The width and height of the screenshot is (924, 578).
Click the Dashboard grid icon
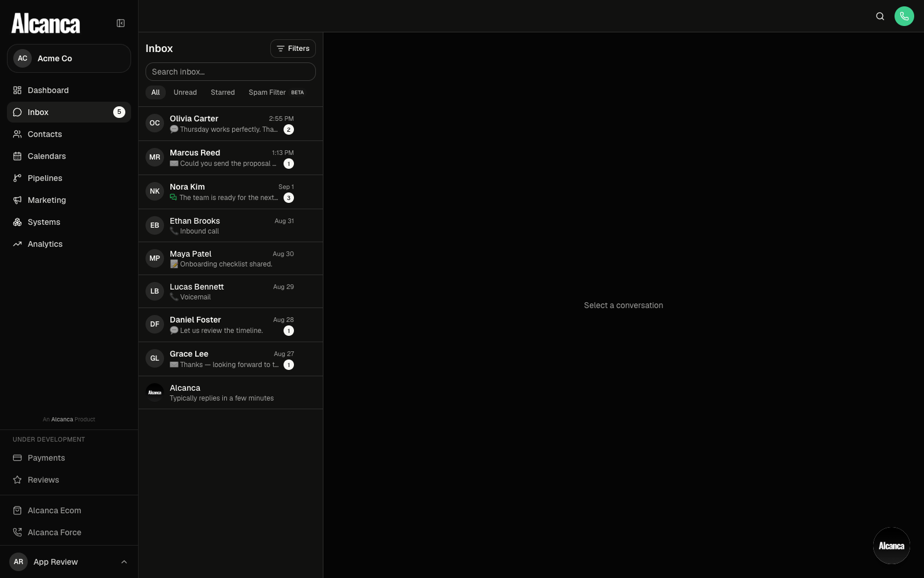coord(17,90)
